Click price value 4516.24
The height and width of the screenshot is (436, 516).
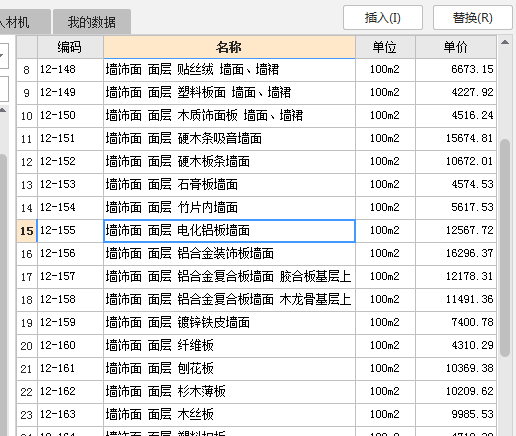(472, 115)
